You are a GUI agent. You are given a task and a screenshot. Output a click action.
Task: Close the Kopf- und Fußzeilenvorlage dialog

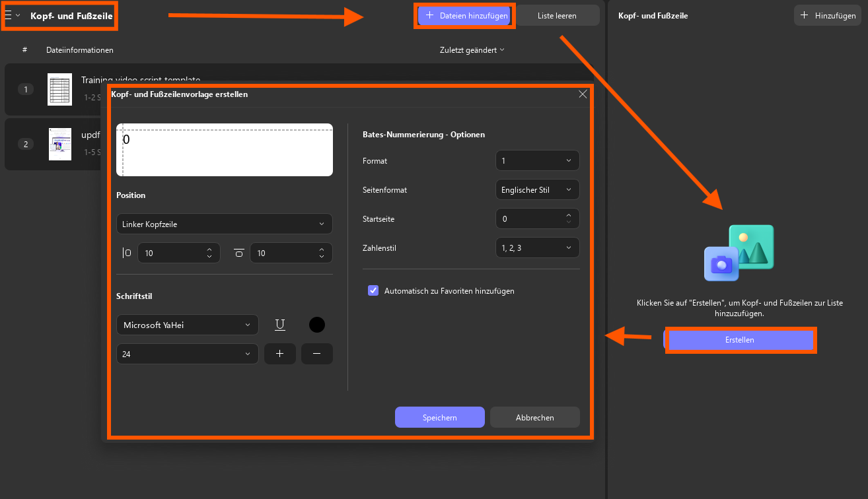coord(583,94)
